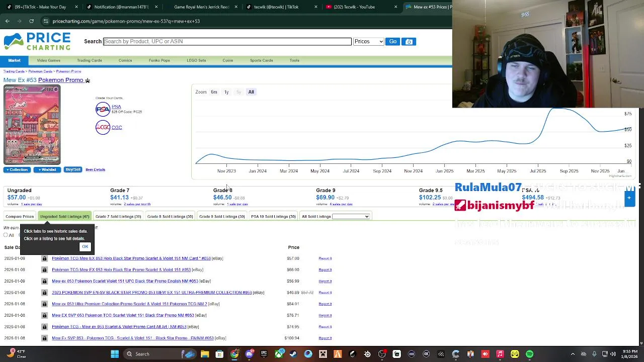Click the PSA grading logo
The width and height of the screenshot is (644, 362).
pos(103,109)
